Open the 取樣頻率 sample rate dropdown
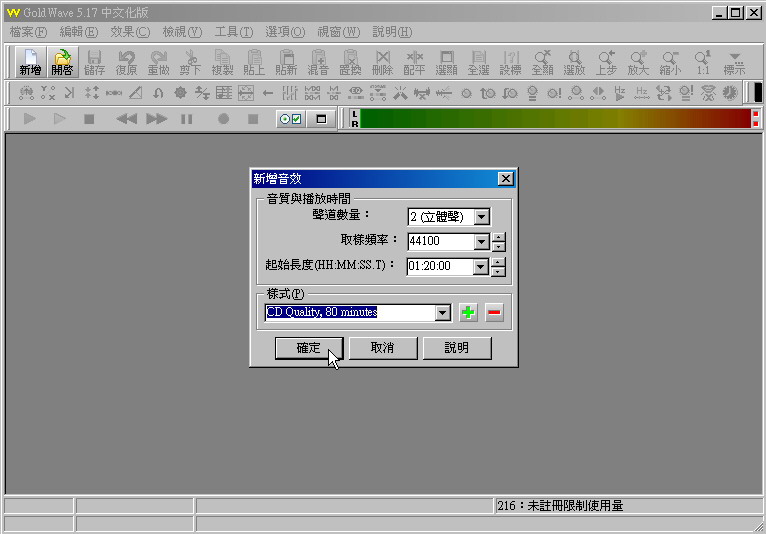 481,241
